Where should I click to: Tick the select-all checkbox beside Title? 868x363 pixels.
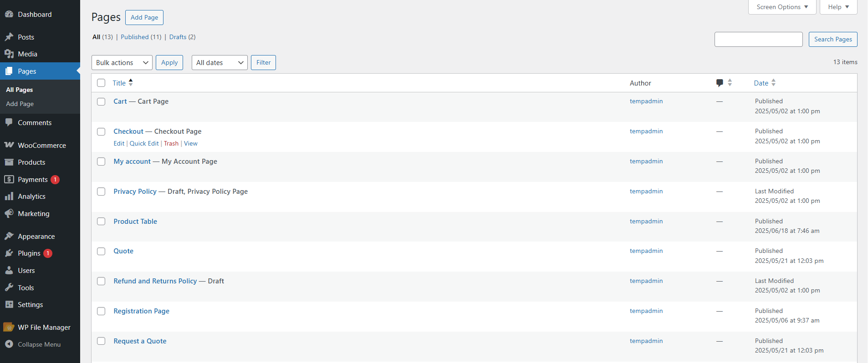pos(101,83)
